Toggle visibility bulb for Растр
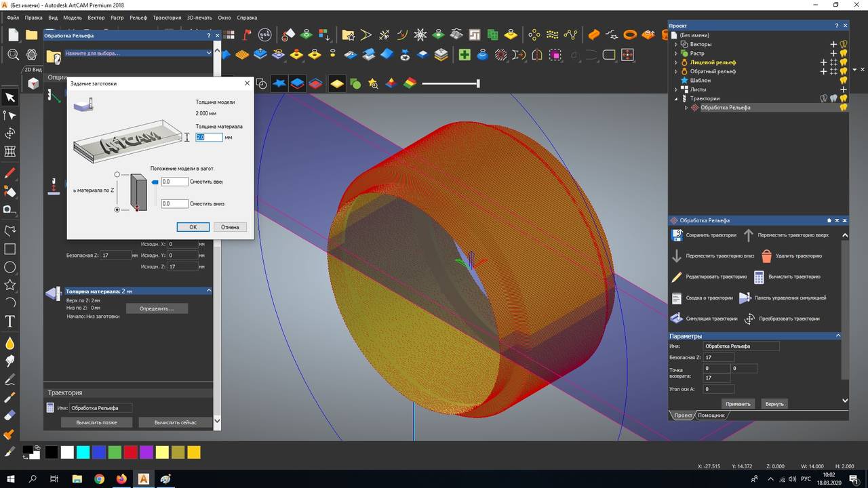The width and height of the screenshot is (868, 488). pyautogui.click(x=844, y=53)
